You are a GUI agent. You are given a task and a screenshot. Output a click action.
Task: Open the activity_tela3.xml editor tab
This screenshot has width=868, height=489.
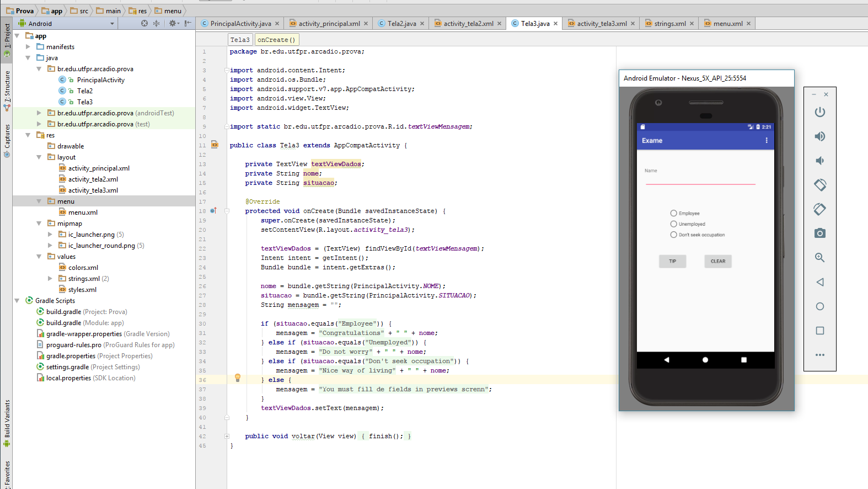click(x=602, y=24)
